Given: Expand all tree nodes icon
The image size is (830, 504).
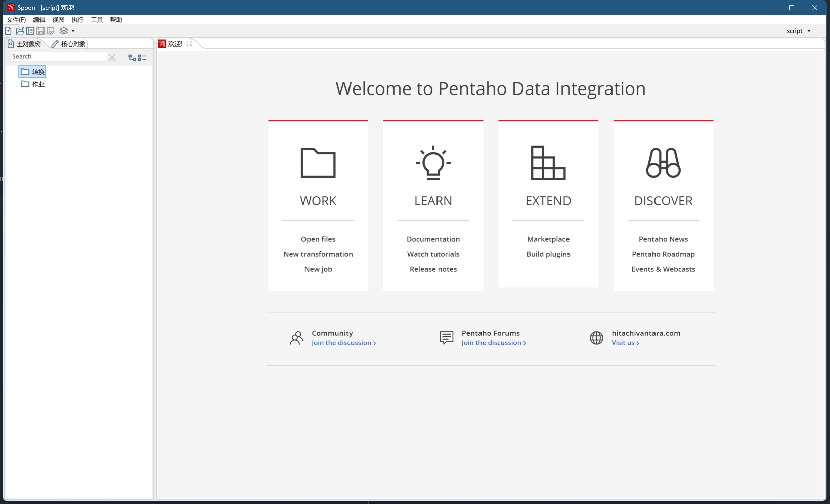Looking at the screenshot, I should coord(132,58).
